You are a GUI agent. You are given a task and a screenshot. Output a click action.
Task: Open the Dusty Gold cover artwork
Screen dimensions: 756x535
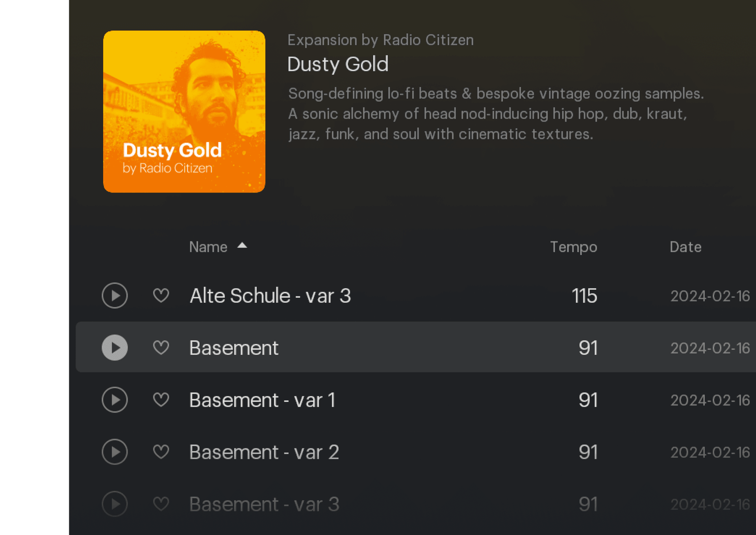coord(184,111)
